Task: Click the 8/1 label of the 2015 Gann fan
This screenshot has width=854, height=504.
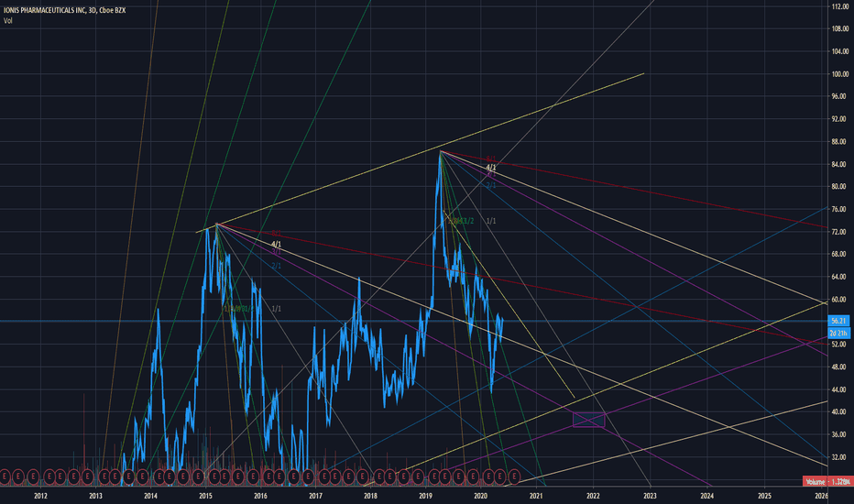Action: coord(276,234)
